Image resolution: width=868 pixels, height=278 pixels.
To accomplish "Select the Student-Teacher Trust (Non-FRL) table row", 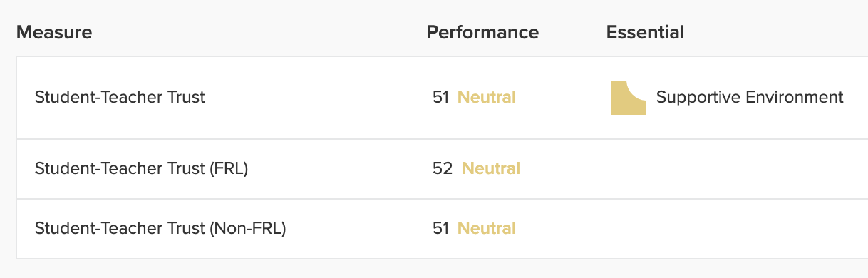I will 442,229.
